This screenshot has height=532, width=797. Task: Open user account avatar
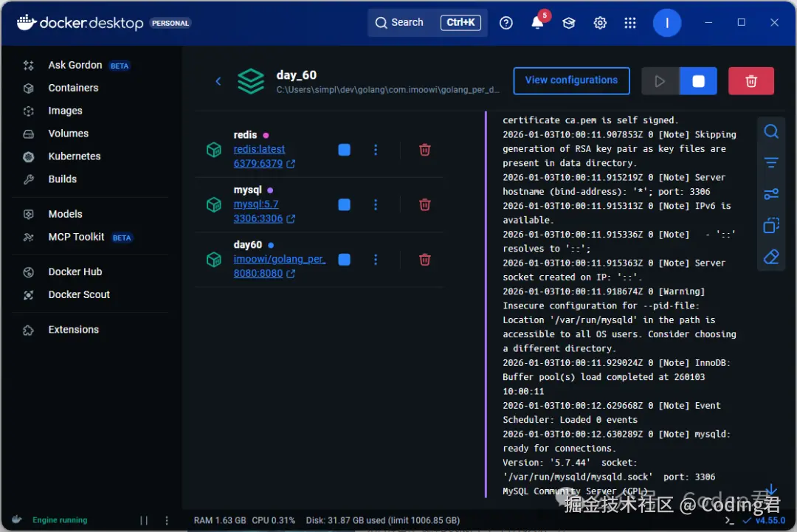[x=666, y=23]
